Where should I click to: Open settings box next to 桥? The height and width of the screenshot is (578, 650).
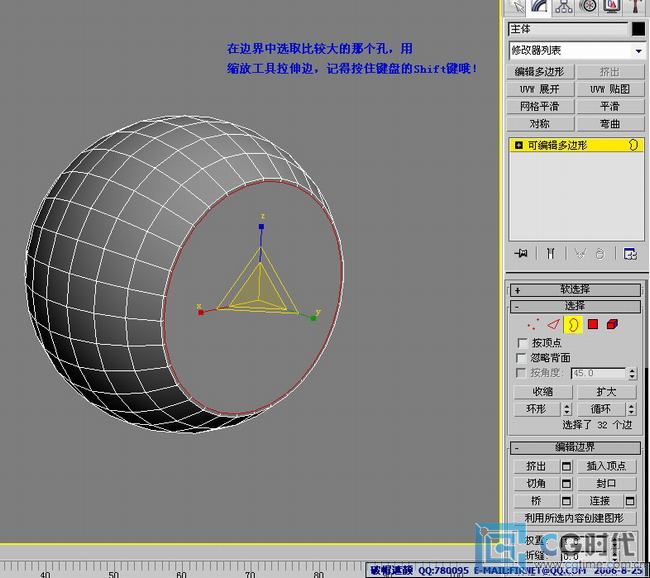tap(566, 501)
